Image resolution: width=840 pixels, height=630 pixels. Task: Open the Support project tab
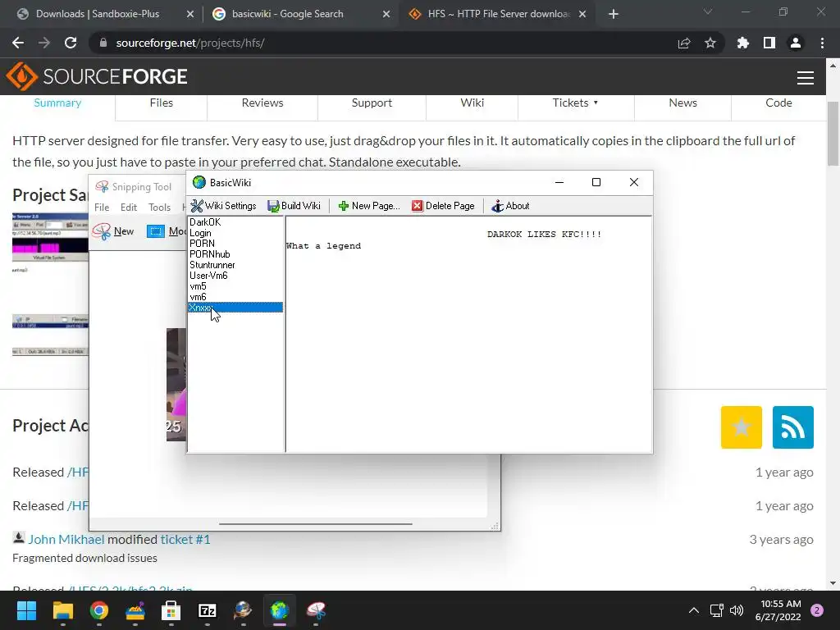point(372,103)
